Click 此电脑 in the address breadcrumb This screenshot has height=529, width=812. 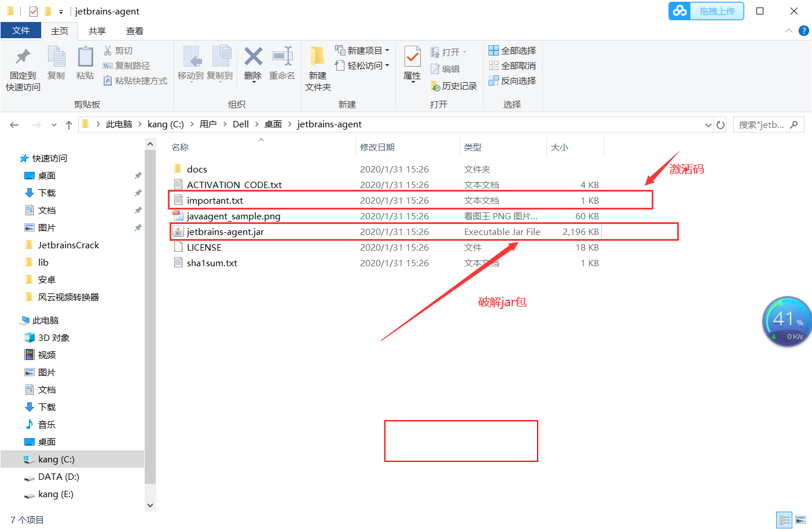pos(119,124)
